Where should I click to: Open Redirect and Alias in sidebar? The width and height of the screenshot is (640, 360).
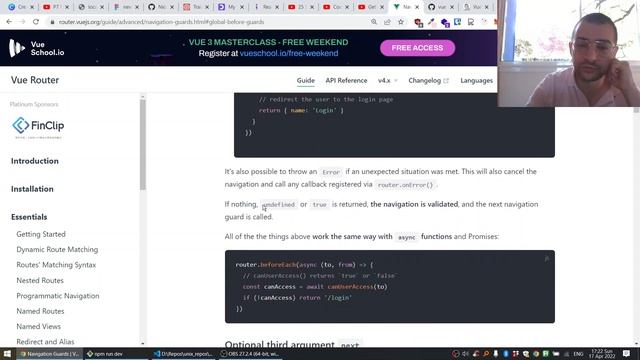(45, 342)
